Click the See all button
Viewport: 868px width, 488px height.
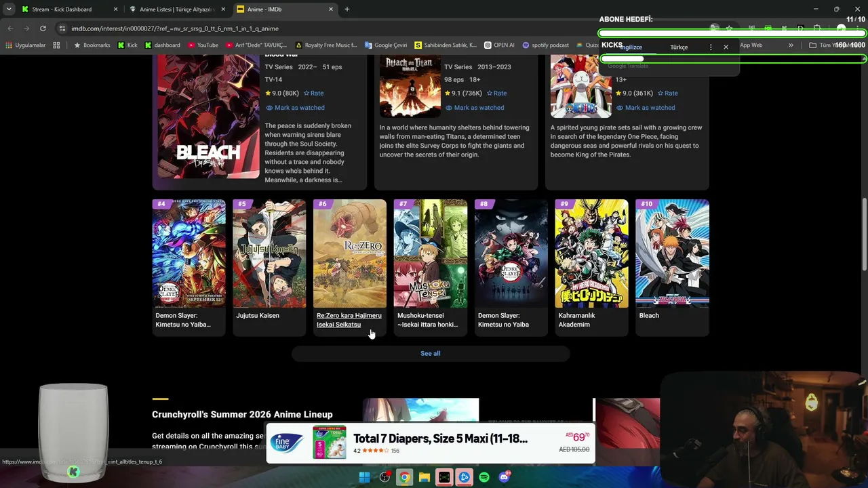click(x=431, y=353)
